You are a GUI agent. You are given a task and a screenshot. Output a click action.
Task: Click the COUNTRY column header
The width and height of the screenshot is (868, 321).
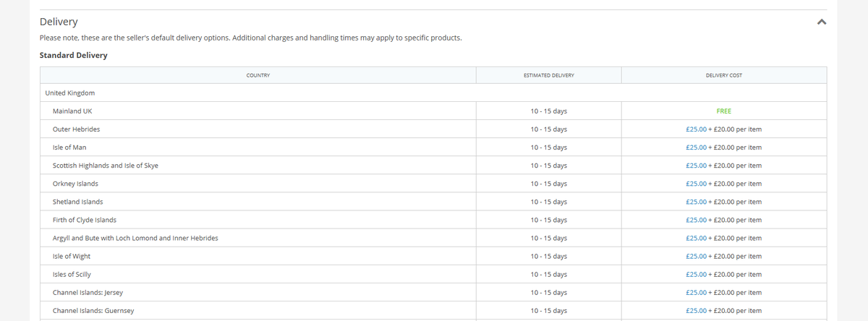(x=258, y=75)
